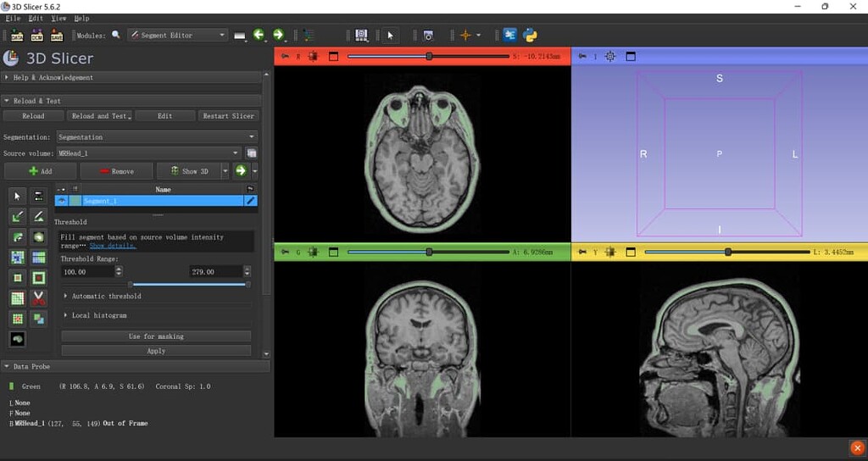Open the Segment Editor module dropdown
The height and width of the screenshot is (461, 868).
[x=177, y=35]
